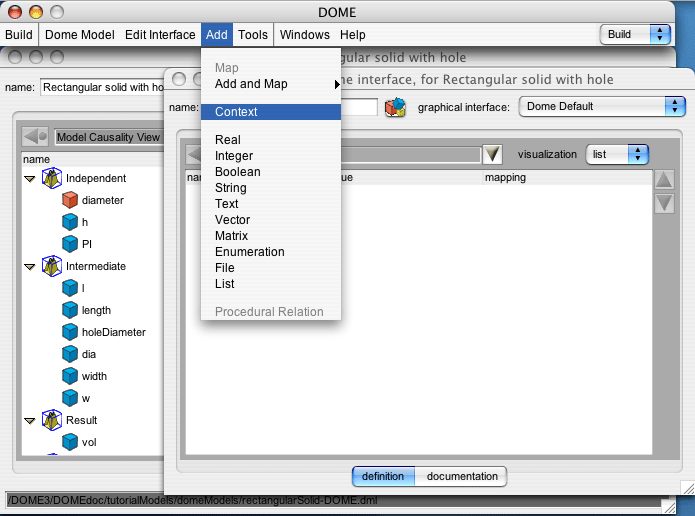Switch to the definition tab
This screenshot has height=516, width=695.
[383, 476]
